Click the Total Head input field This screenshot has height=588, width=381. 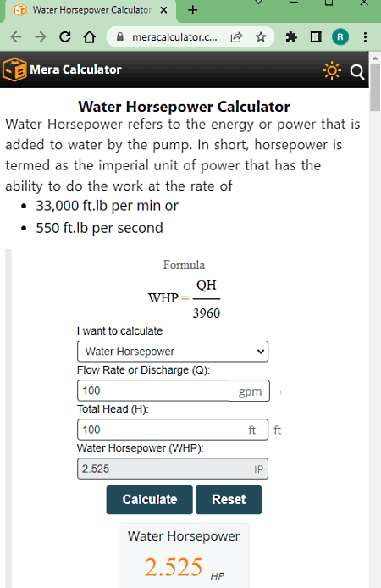(173, 430)
